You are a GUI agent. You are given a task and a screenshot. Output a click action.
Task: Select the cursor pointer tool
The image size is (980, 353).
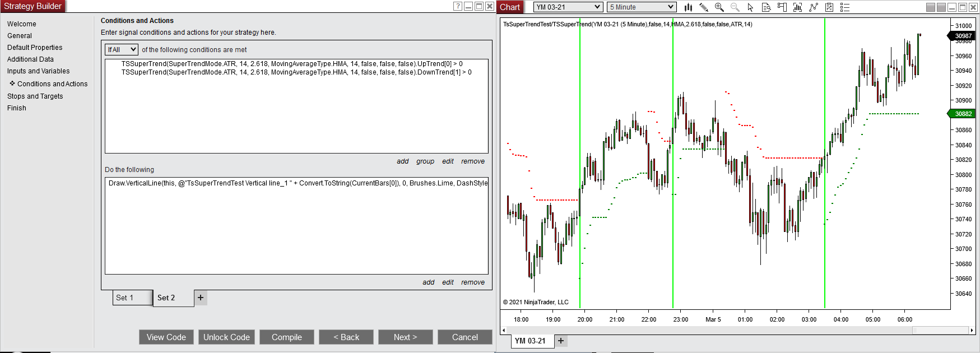751,7
